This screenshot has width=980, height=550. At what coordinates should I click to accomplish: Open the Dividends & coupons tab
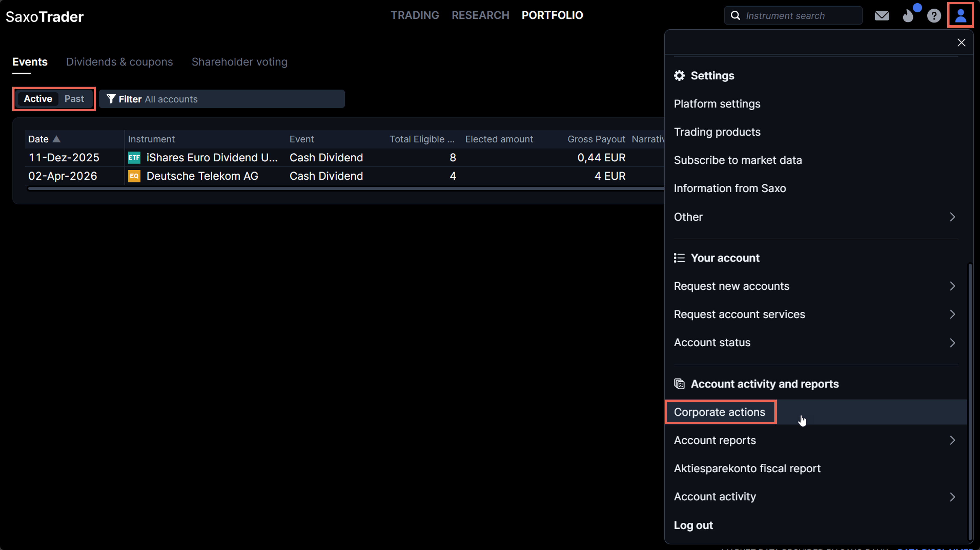[119, 62]
